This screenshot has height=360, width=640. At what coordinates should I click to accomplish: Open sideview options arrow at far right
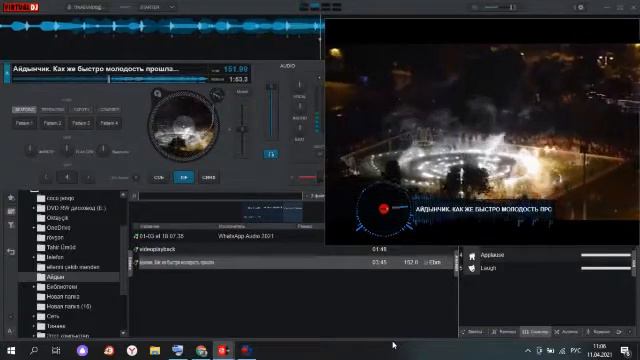click(x=630, y=332)
